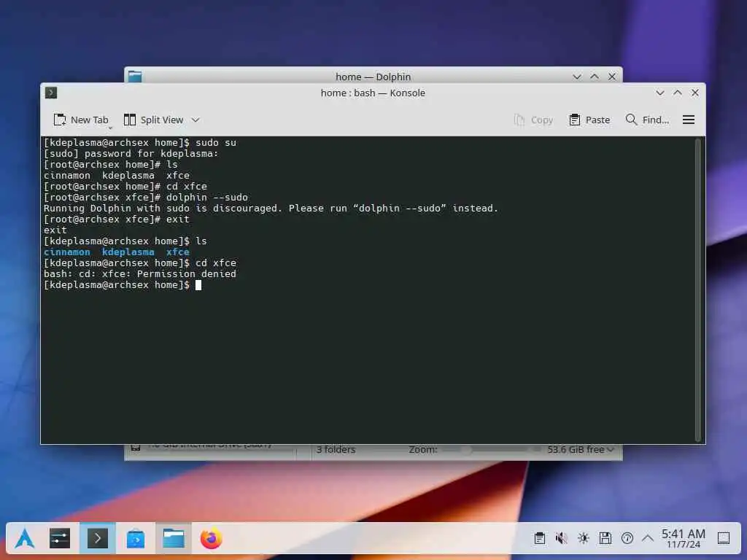
Task: Switch to Dolphin via taskbar icon
Action: pos(174,539)
